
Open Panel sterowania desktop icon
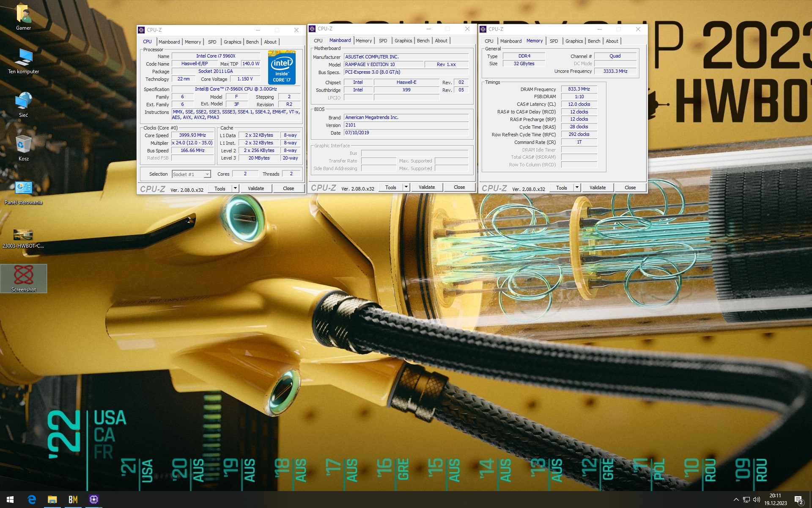(24, 193)
